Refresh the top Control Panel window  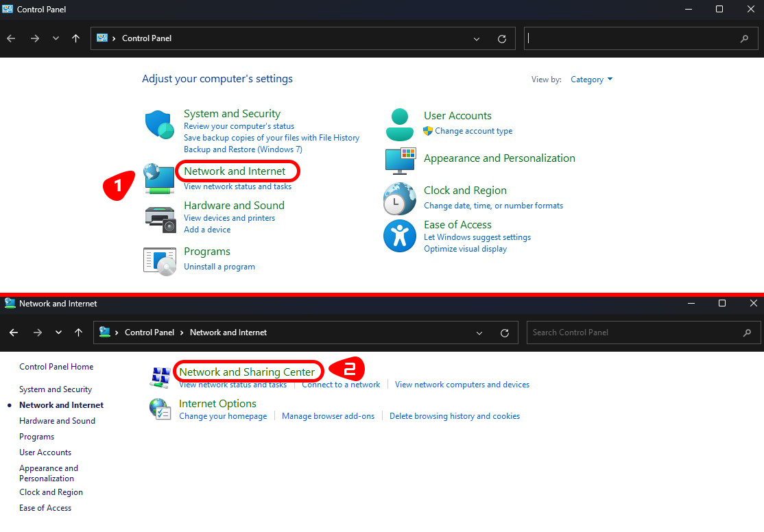(502, 39)
